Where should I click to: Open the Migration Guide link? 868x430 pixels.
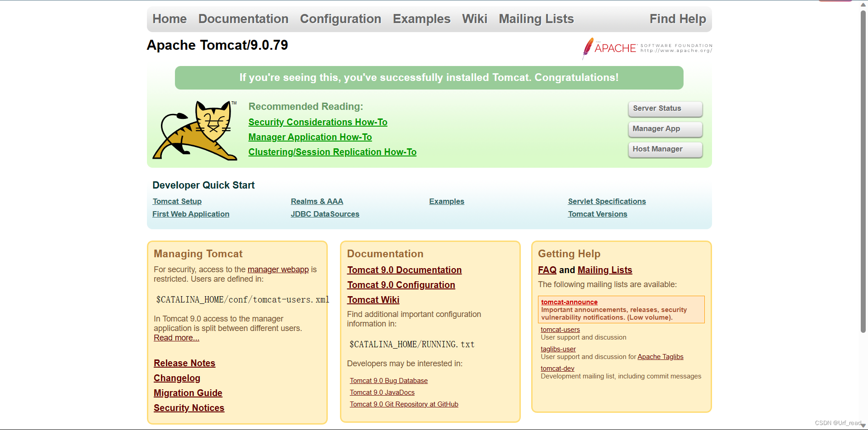(188, 393)
